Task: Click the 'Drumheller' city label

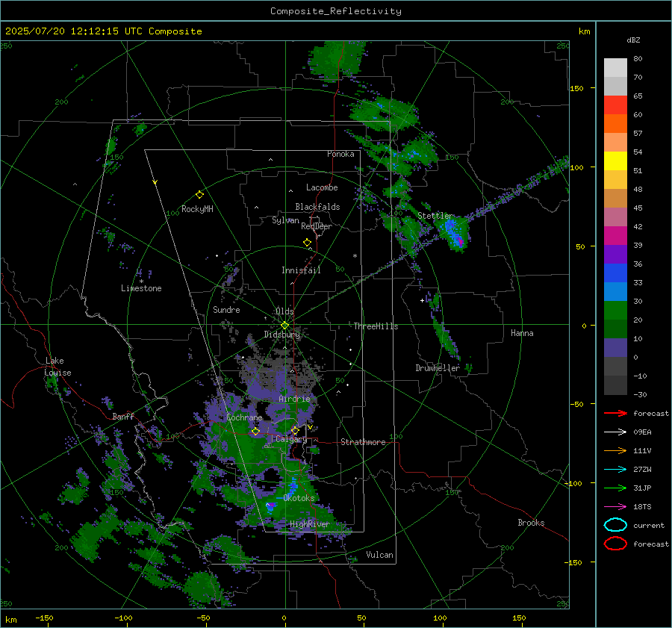Action: tap(437, 368)
